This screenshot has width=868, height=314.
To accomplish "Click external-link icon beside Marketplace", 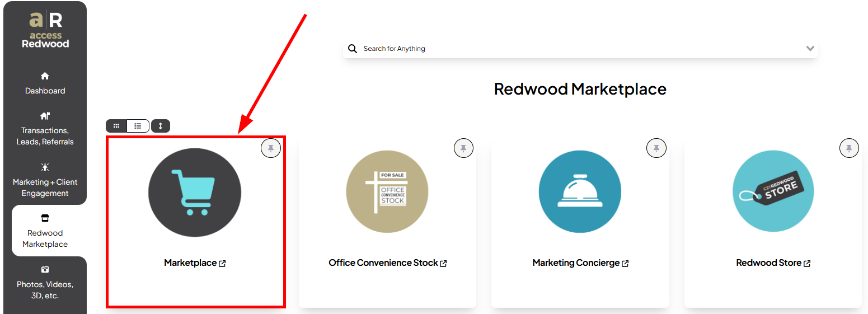I will [222, 263].
